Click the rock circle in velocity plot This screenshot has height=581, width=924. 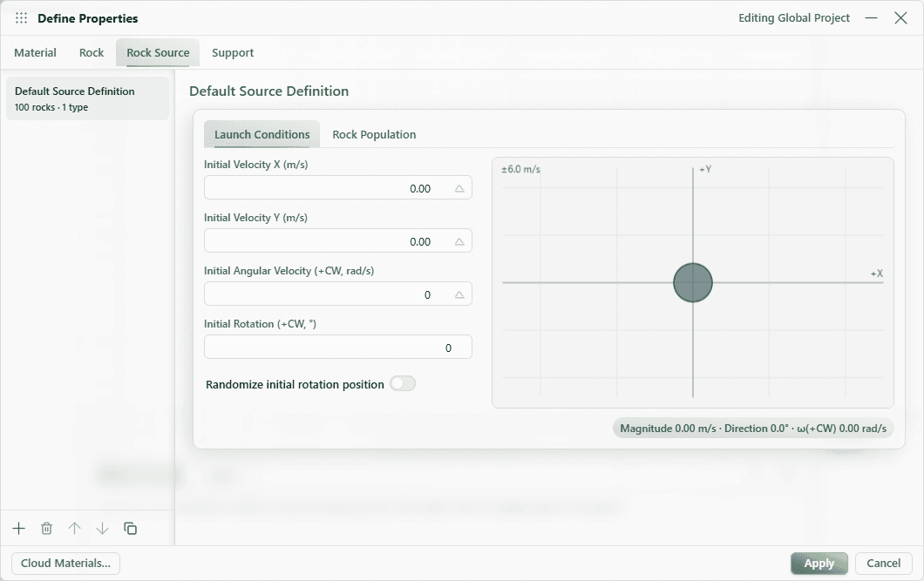tap(693, 282)
